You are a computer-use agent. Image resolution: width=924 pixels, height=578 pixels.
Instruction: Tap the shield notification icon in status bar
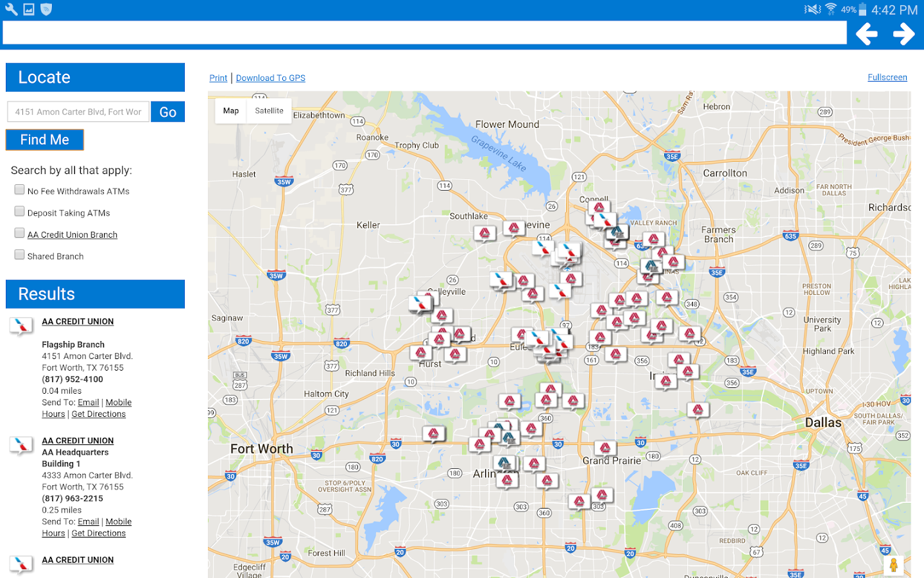pos(46,9)
